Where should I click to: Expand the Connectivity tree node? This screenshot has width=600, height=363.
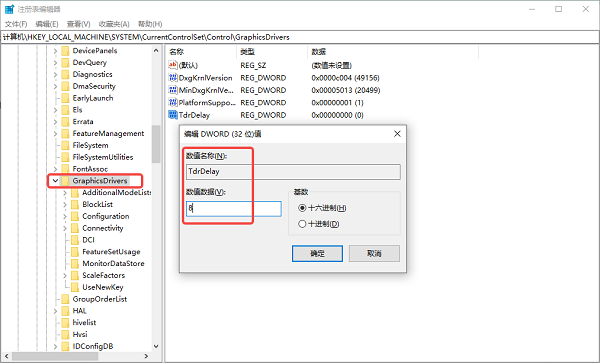(x=65, y=228)
